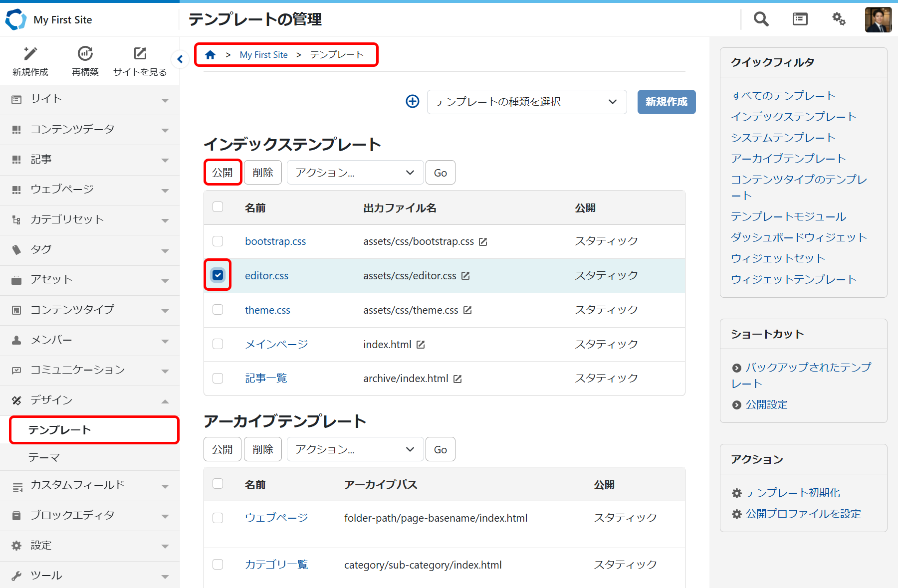
Task: Uncheck the editor.css checkbox
Action: point(218,275)
